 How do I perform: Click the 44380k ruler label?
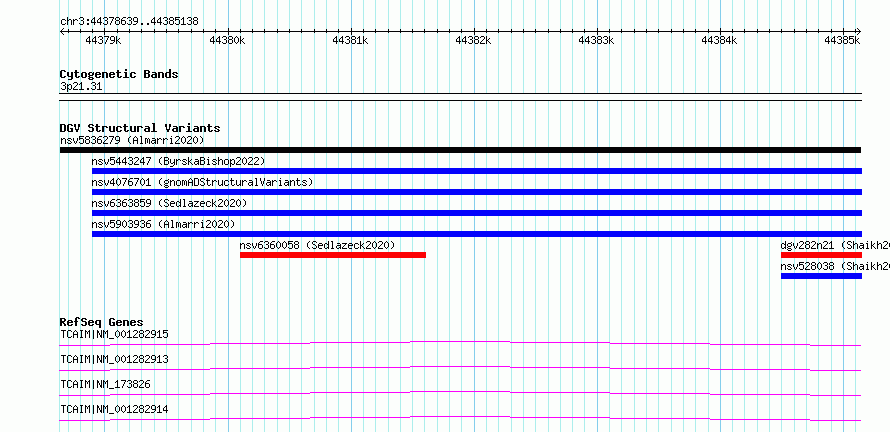[x=227, y=40]
